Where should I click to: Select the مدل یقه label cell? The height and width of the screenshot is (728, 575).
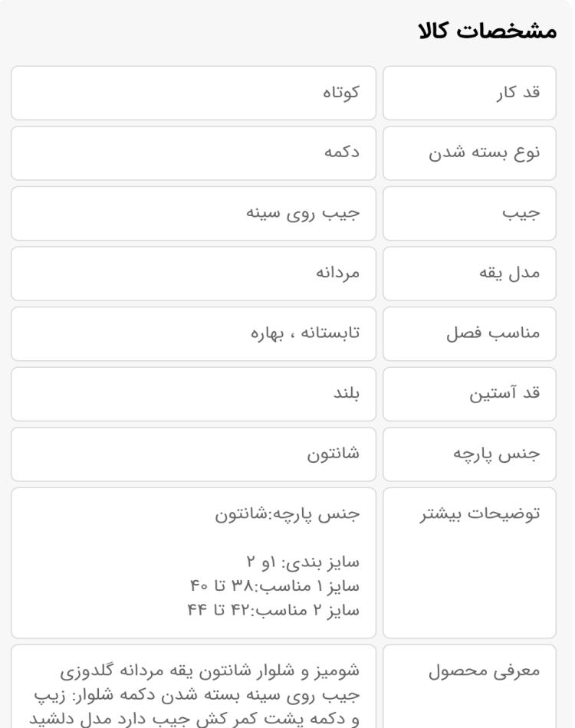(x=469, y=274)
